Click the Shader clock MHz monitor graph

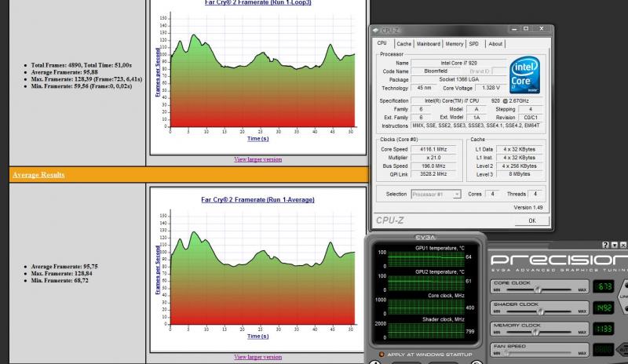click(425, 330)
